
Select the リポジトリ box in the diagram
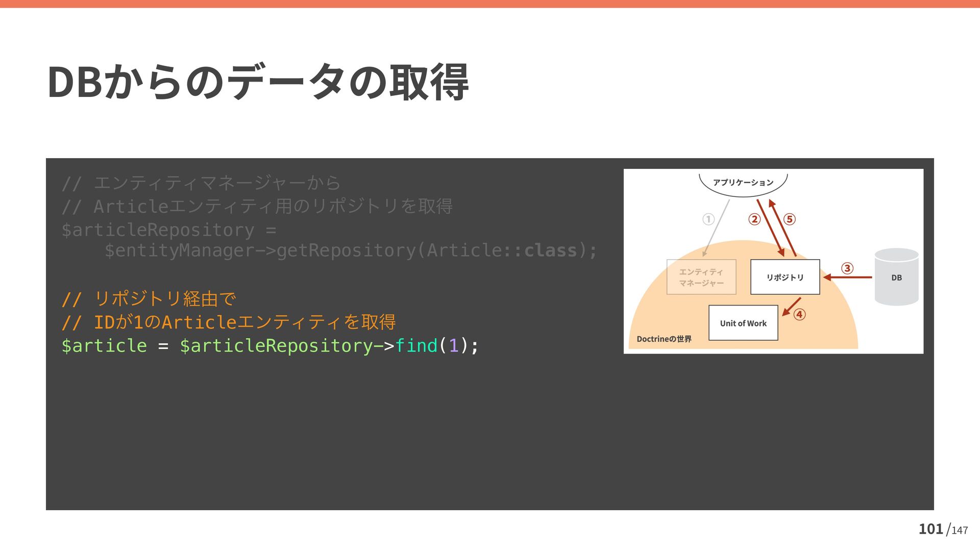[785, 277]
